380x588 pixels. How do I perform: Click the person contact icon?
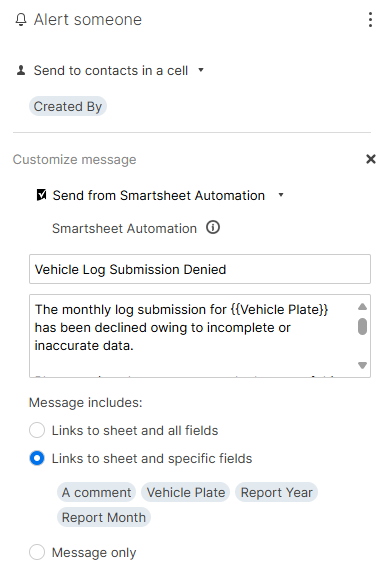[x=21, y=70]
